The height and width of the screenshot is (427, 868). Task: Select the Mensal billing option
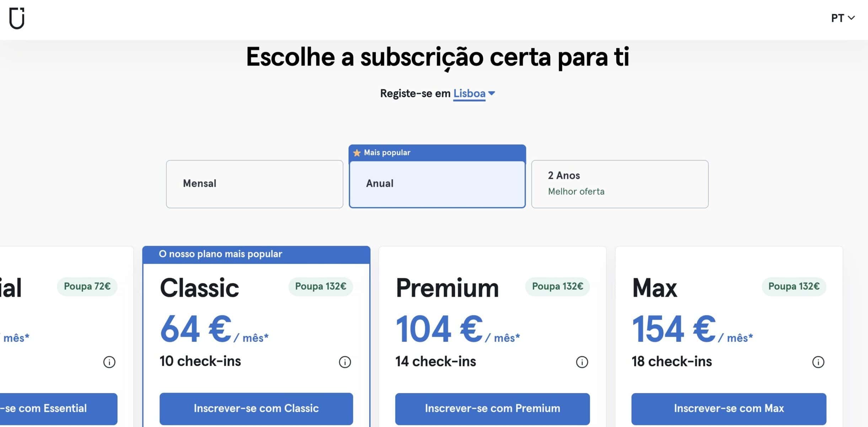[254, 184]
